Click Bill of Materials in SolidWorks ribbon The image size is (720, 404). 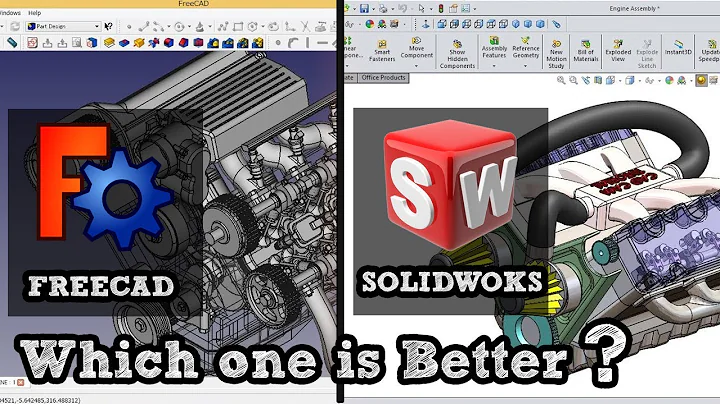pos(586,50)
